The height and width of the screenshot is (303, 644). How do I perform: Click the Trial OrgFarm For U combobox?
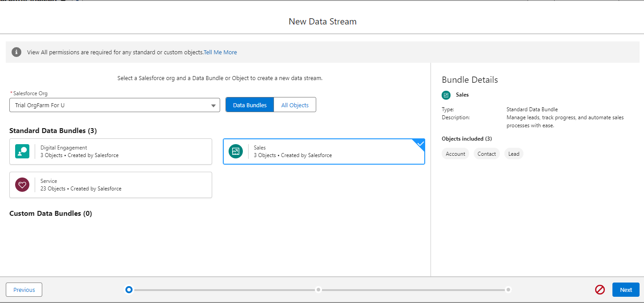pos(111,105)
